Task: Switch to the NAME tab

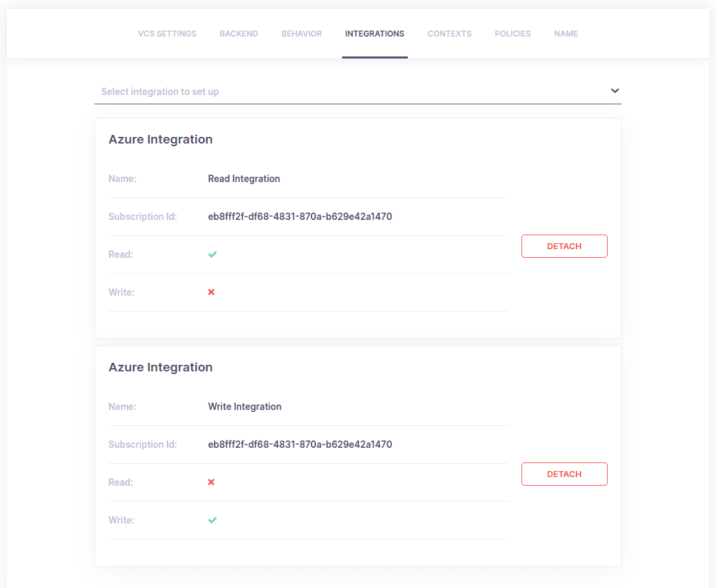Action: click(566, 33)
